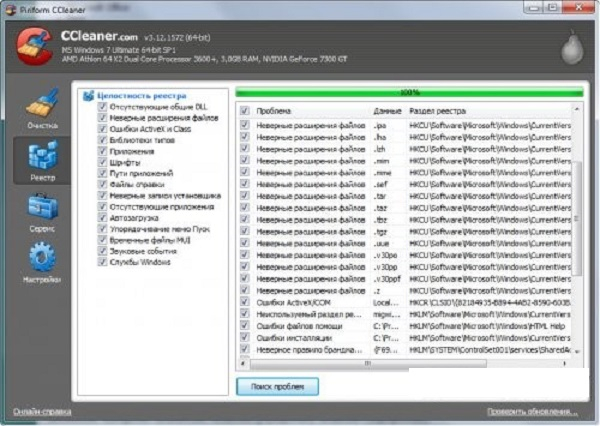The height and width of the screenshot is (426, 600).
Task: Click the pear icon in the header
Action: point(572,47)
